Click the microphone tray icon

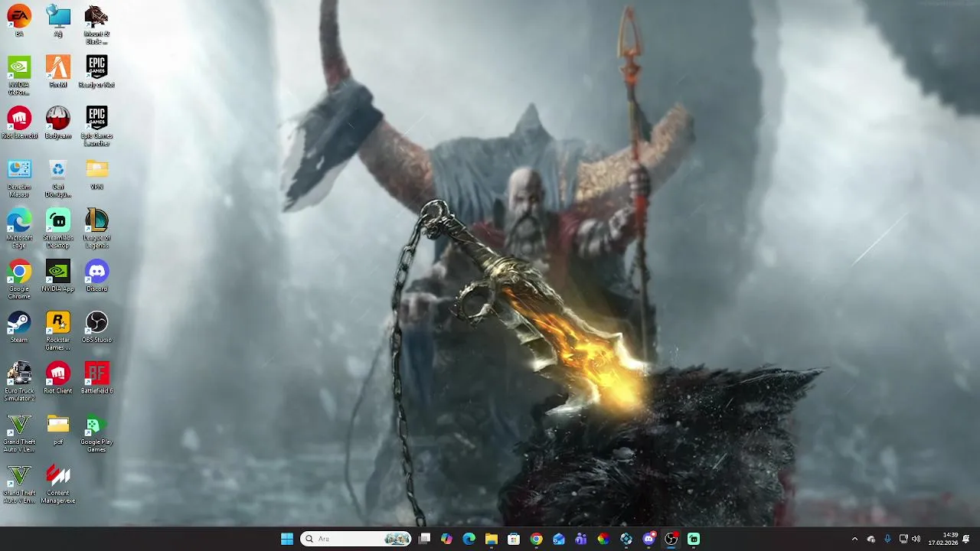[x=887, y=539]
